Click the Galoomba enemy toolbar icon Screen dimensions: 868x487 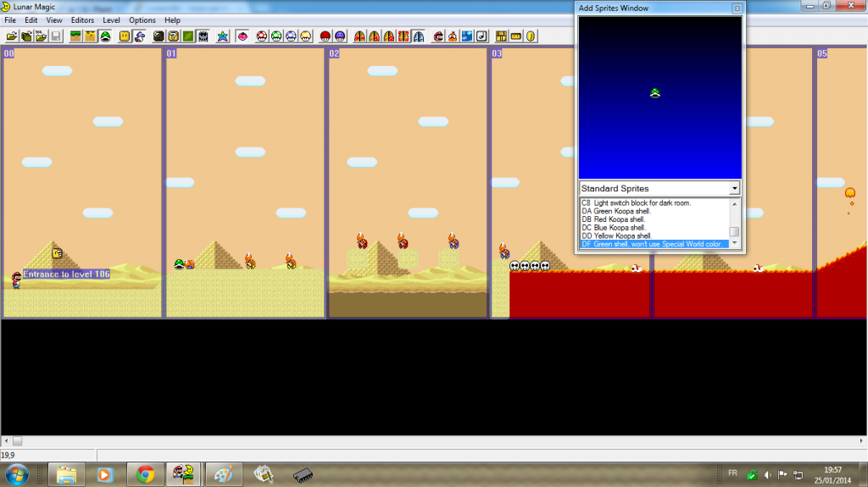453,36
